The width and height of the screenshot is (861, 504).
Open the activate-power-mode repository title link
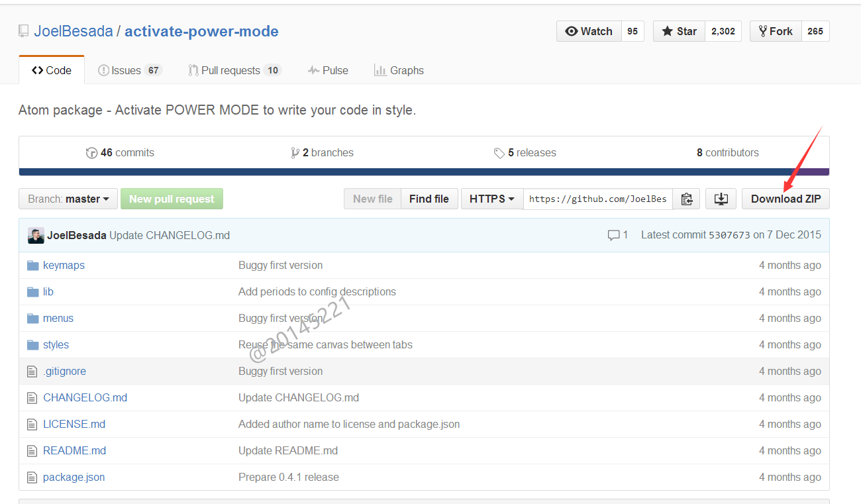201,31
